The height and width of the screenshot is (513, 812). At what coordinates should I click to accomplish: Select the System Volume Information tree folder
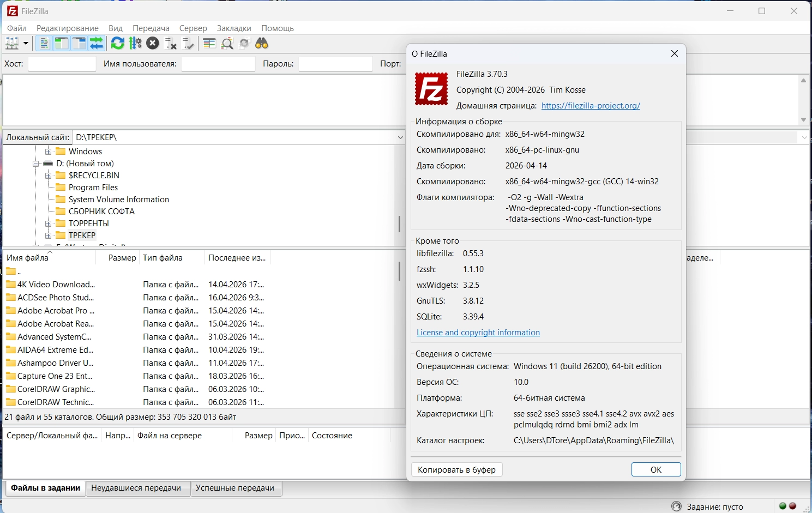(119, 200)
